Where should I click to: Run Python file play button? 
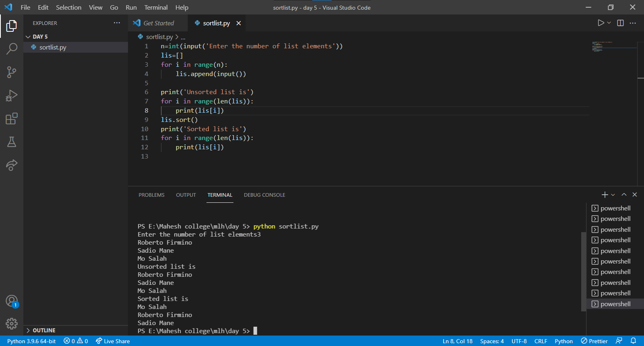click(x=601, y=23)
